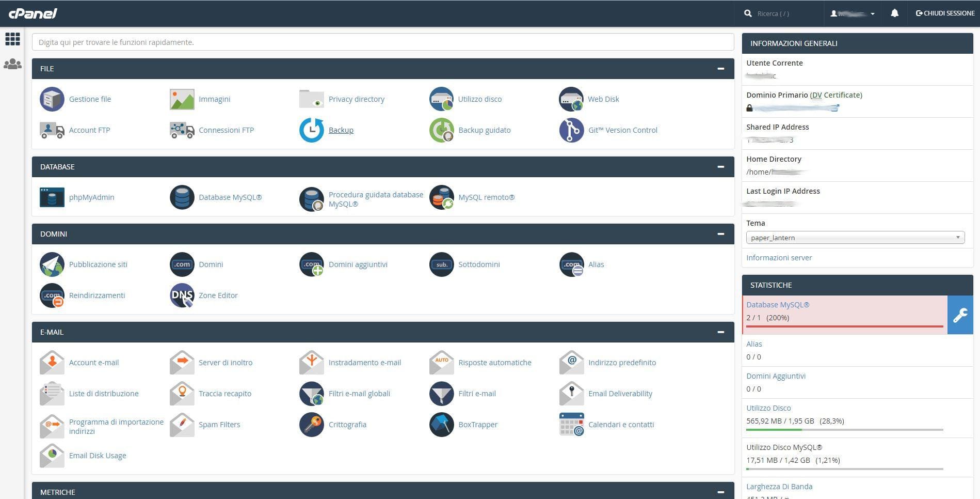Click the Web Disk icon
Viewport: 980px width, 499px height.
571,99
